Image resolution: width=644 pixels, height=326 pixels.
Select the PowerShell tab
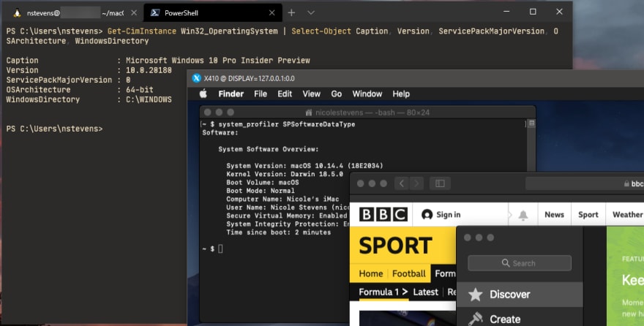click(213, 12)
